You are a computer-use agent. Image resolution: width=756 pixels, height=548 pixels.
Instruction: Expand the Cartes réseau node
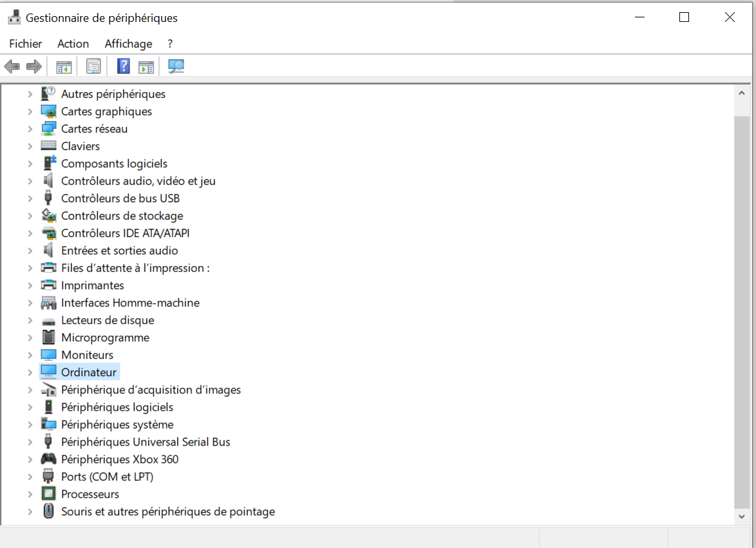pyautogui.click(x=30, y=129)
